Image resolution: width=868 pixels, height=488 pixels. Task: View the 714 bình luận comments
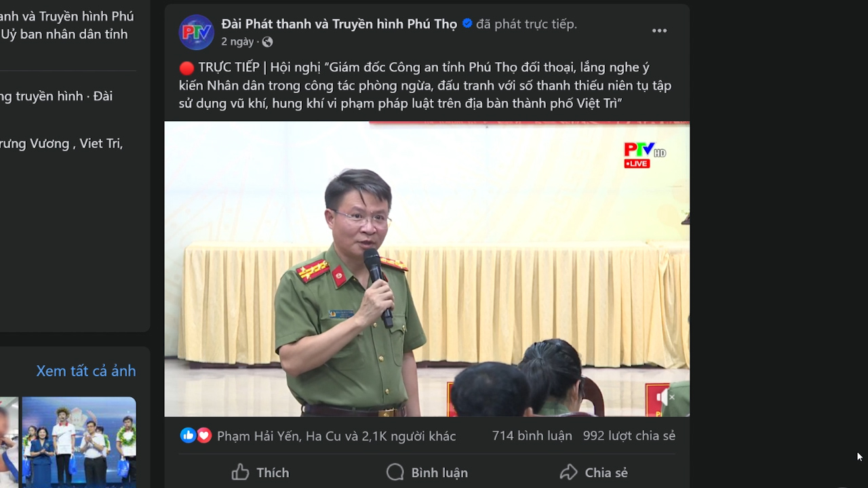tap(532, 436)
